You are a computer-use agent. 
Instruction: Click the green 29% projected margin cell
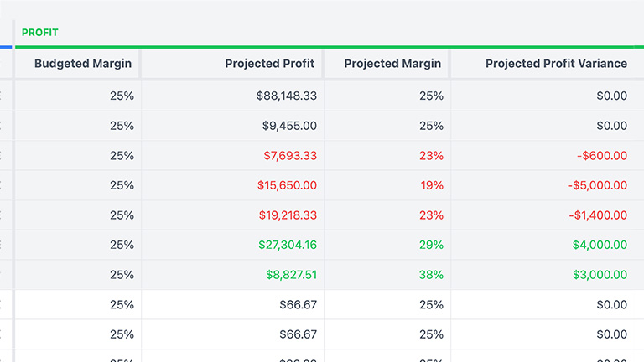(431, 245)
